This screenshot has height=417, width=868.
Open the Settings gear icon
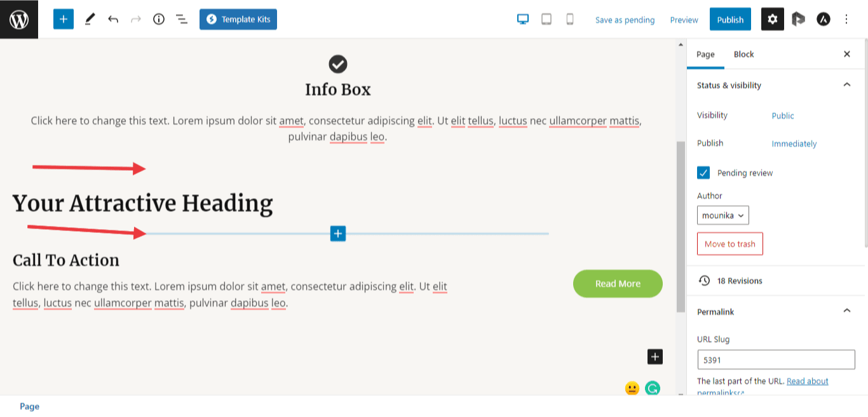pyautogui.click(x=772, y=19)
